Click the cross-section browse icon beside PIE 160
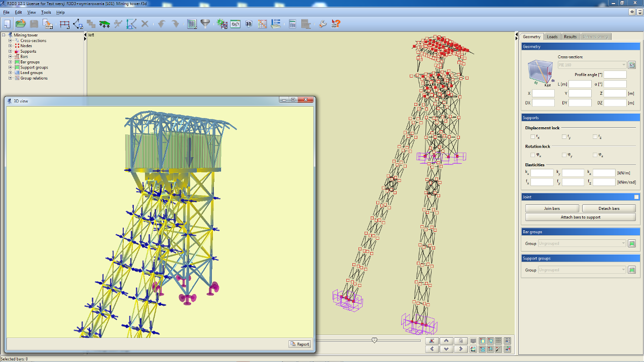644x362 pixels. coord(632,65)
